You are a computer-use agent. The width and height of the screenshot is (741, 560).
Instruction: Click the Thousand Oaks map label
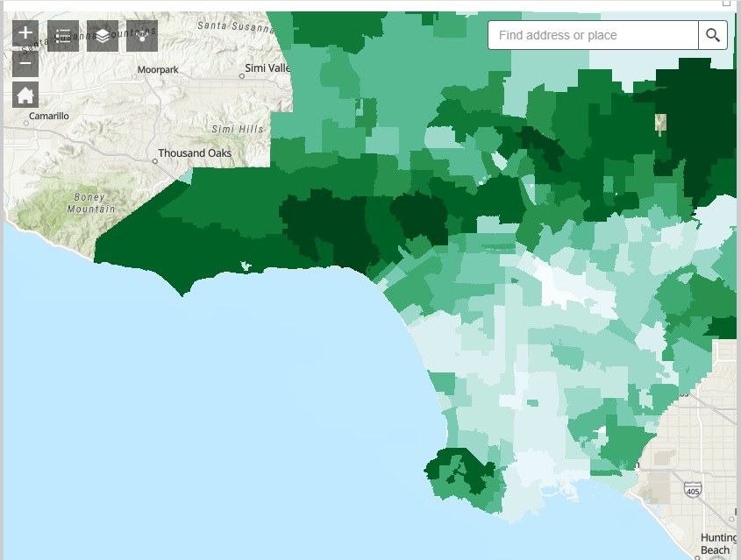pos(195,153)
